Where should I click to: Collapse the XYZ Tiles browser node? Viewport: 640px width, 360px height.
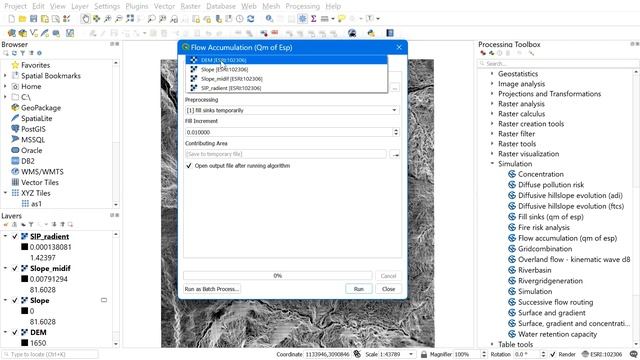click(x=5, y=193)
